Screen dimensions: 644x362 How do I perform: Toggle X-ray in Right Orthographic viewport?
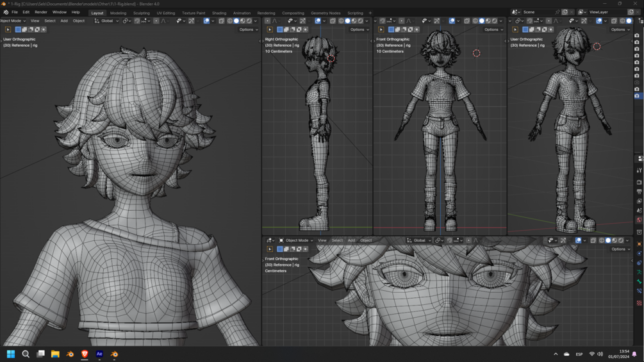tap(333, 21)
